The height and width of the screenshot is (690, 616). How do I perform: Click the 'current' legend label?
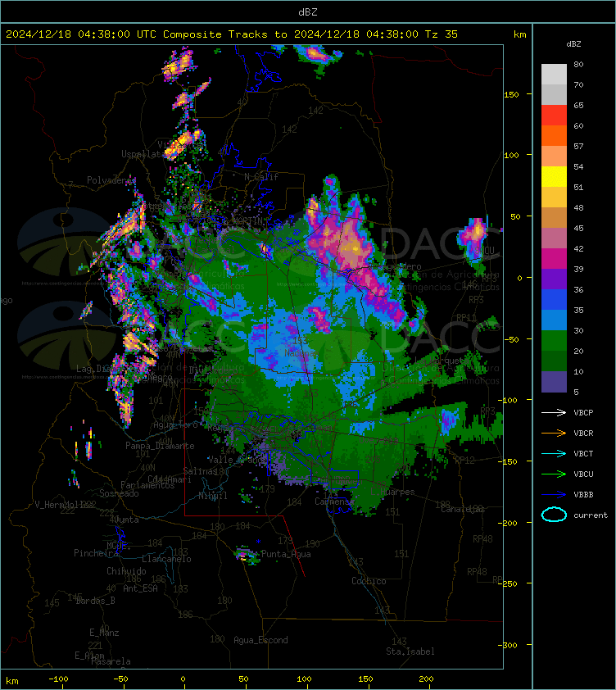(591, 515)
